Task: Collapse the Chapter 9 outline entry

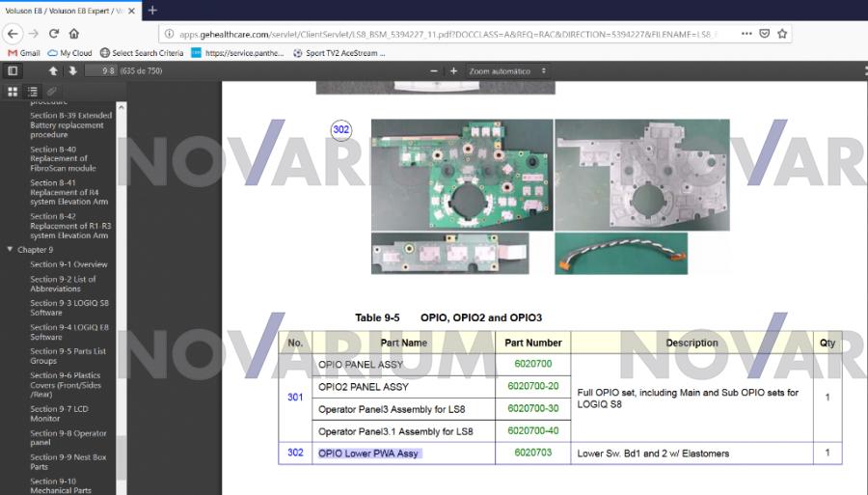Action: pos(10,250)
